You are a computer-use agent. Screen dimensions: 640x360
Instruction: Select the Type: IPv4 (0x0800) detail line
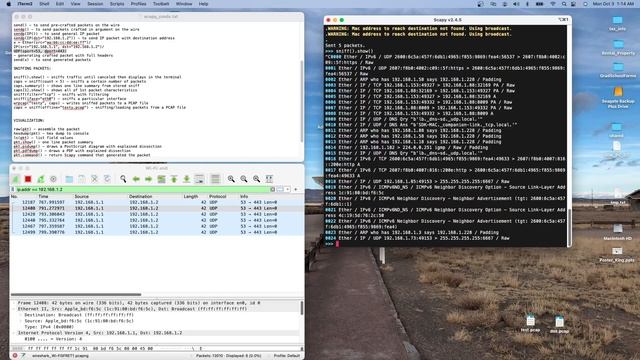point(49,327)
